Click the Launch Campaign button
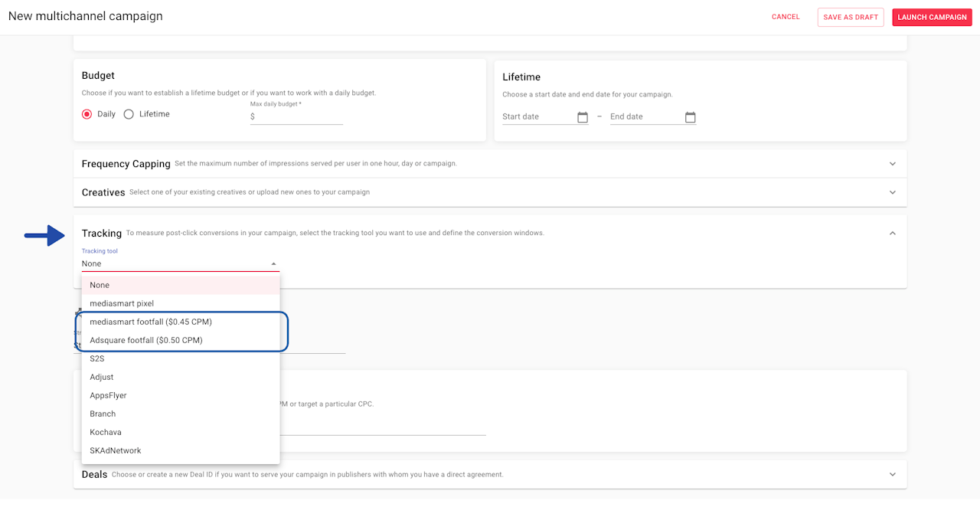 (x=932, y=17)
